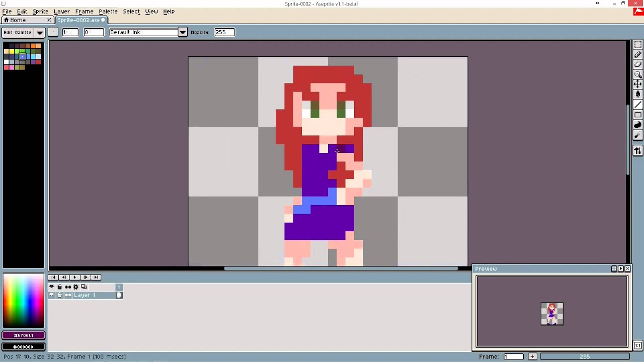Select the Rectangular Marquee tool
The height and width of the screenshot is (362, 644).
pos(637,45)
